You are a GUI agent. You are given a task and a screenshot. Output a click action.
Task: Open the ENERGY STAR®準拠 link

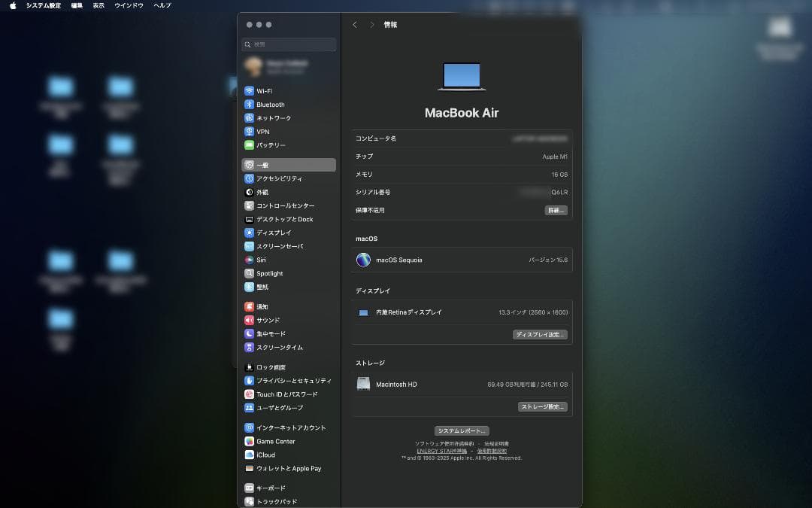(x=444, y=451)
